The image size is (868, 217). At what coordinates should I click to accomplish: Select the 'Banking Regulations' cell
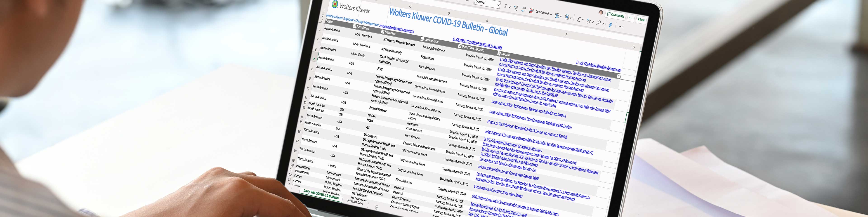click(x=434, y=49)
